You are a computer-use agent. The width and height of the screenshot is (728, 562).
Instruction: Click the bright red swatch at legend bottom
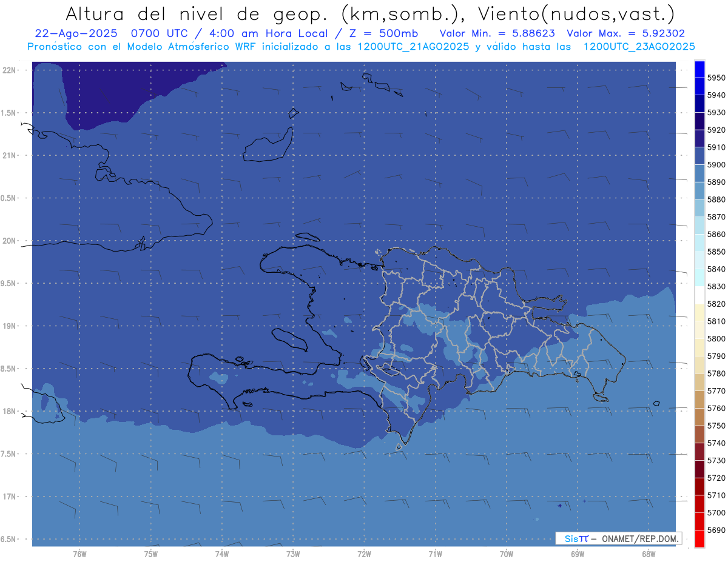[x=699, y=538]
